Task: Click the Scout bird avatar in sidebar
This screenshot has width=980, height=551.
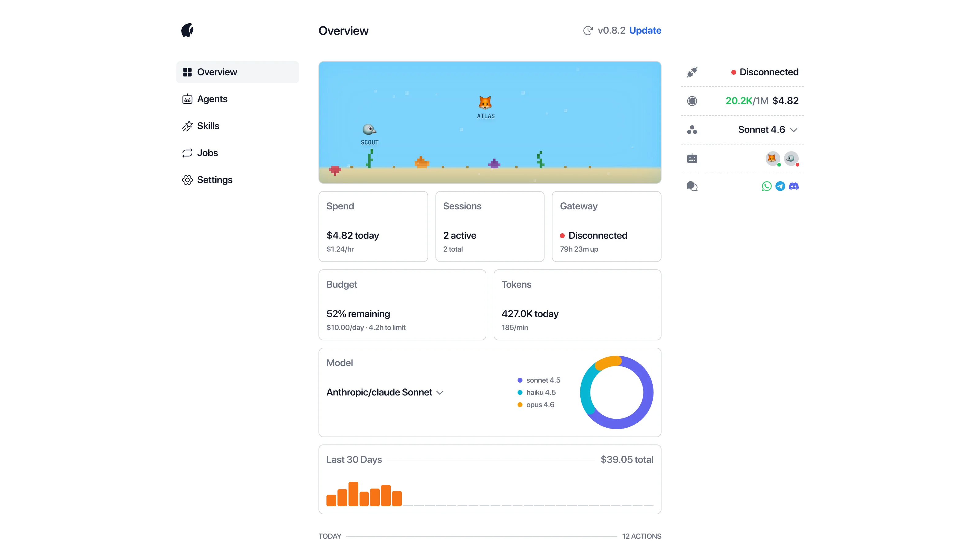Action: 791,158
